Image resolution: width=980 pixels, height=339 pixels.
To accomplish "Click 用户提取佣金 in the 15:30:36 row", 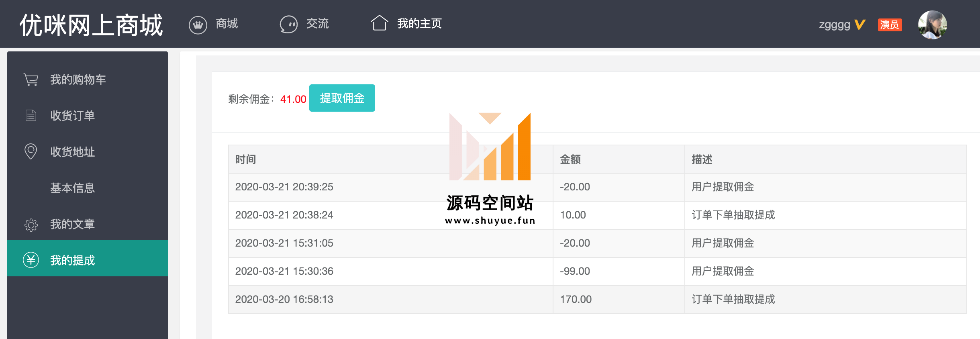I will point(723,271).
